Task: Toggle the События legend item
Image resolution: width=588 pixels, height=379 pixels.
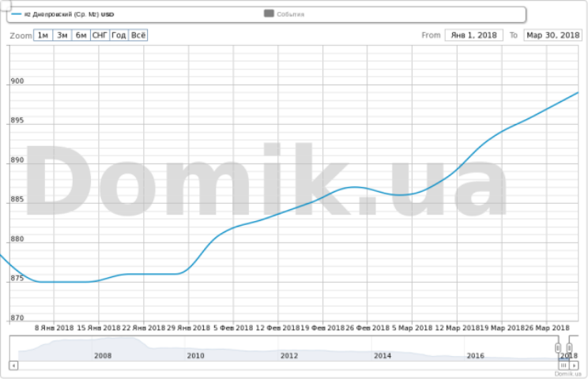Action: tap(285, 14)
